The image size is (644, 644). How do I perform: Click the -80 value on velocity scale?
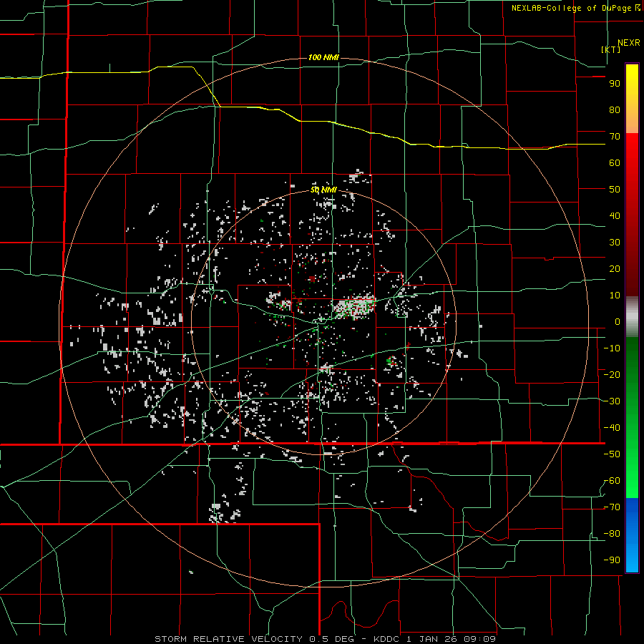click(x=612, y=534)
